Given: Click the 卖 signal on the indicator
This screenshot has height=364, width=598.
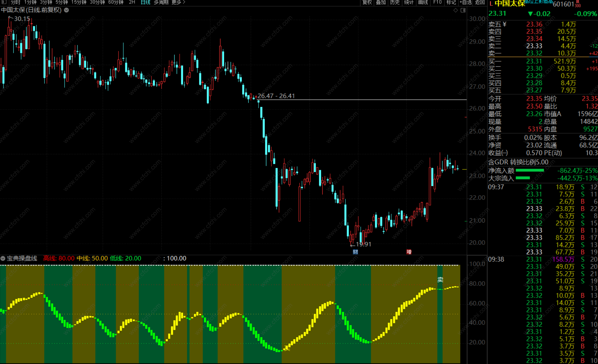Looking at the screenshot, I should tap(440, 280).
